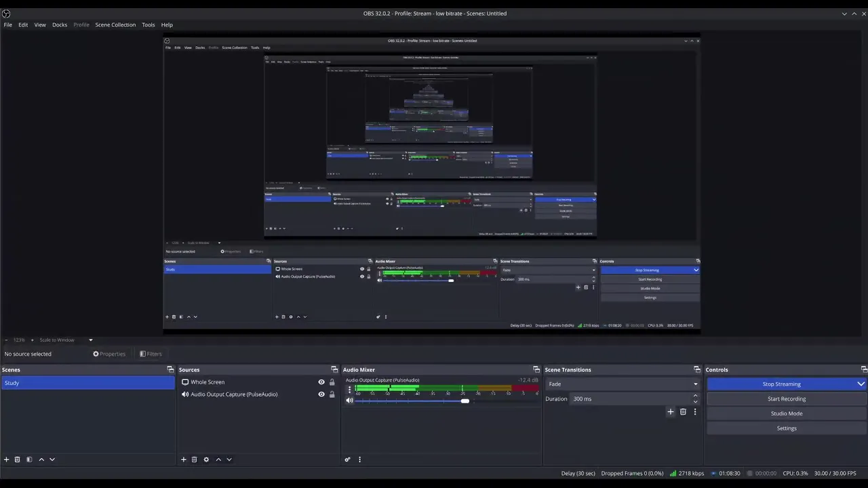868x488 pixels.
Task: Click the Delay (30 sec) status
Action: (578, 473)
